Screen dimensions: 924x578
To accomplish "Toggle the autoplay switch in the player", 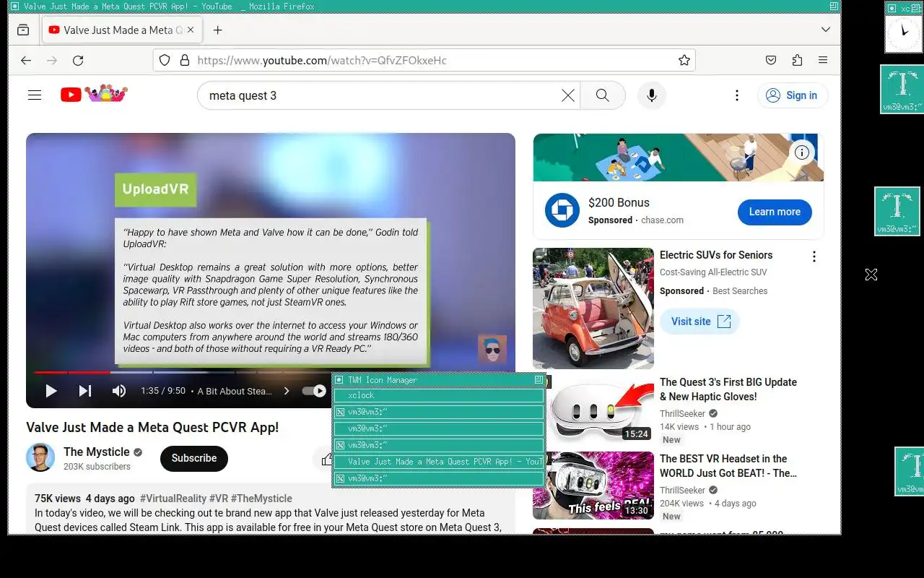I will pyautogui.click(x=315, y=391).
